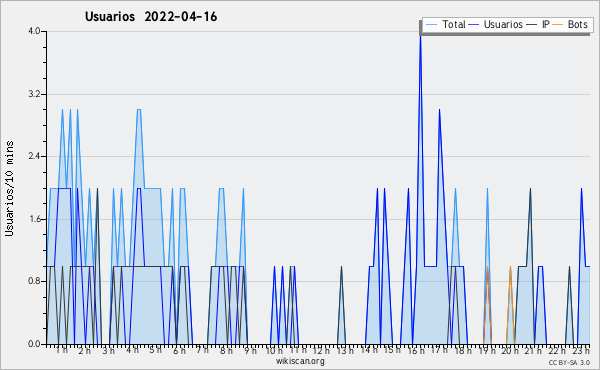
Task: Click the Usuarios peak of 3.0 near 17 h
Action: point(439,111)
